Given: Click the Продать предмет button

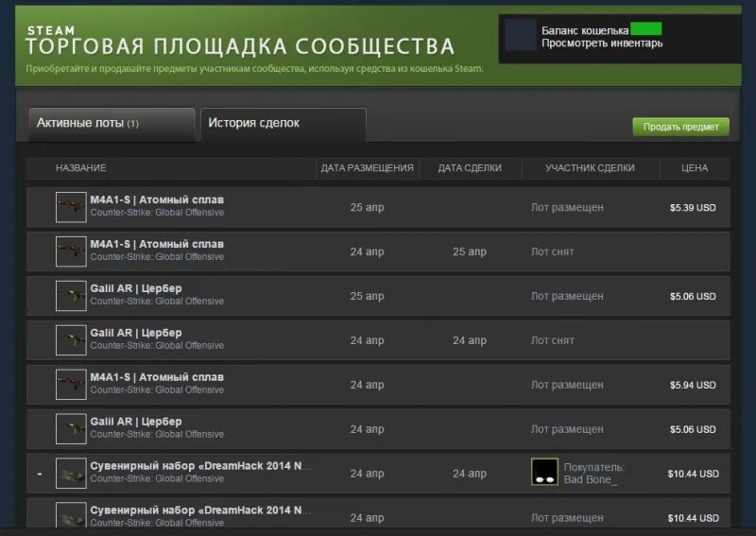Looking at the screenshot, I should (680, 127).
